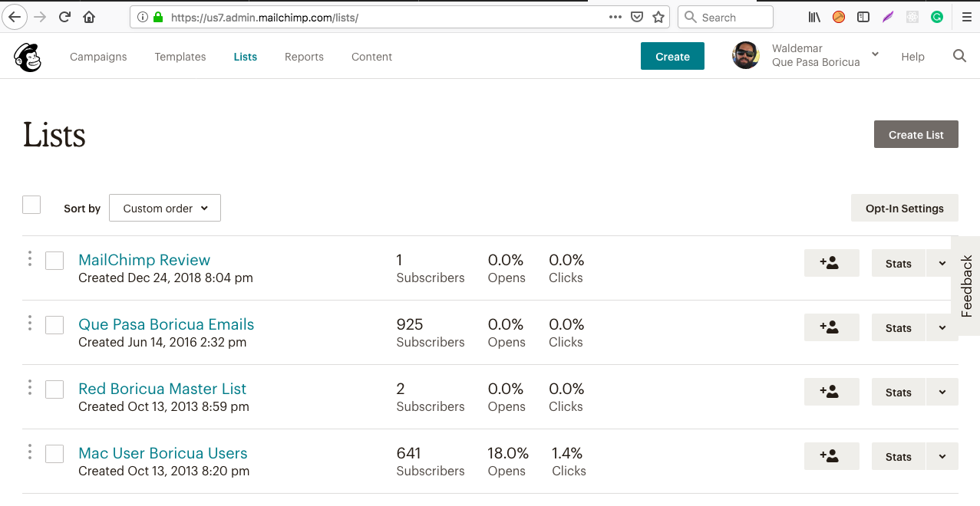Open the search magnifier in Mailchimp header

(x=959, y=56)
